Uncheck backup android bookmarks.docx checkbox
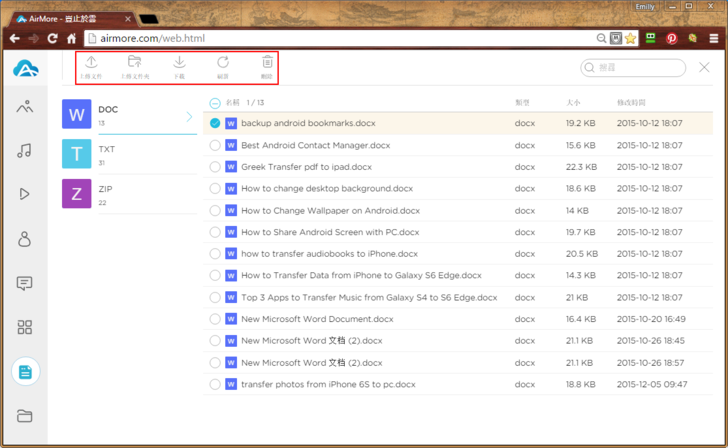 pyautogui.click(x=215, y=123)
